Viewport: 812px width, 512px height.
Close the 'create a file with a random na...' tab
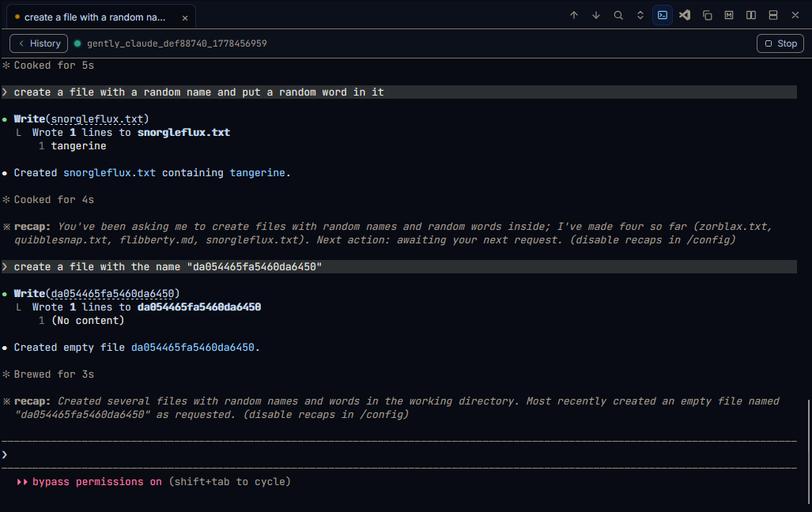[185, 17]
